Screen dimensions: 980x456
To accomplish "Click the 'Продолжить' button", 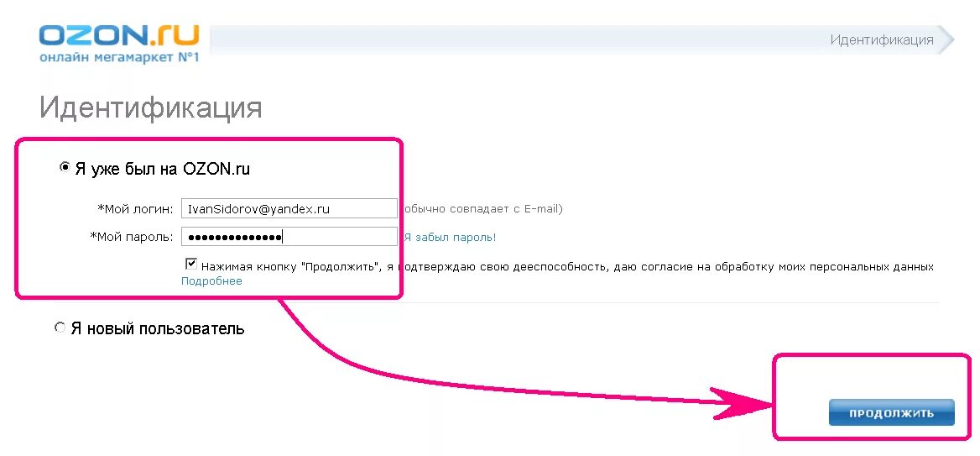I will [891, 413].
